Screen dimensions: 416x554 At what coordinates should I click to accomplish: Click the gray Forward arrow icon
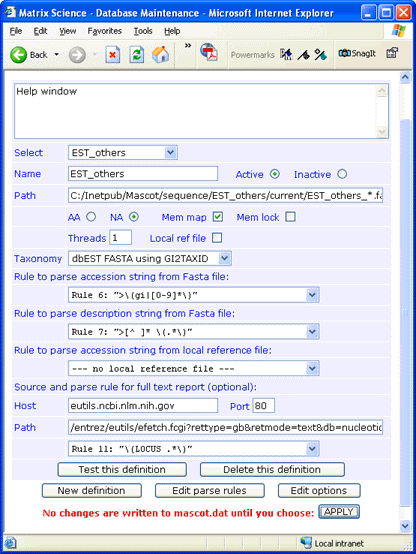pyautogui.click(x=77, y=55)
